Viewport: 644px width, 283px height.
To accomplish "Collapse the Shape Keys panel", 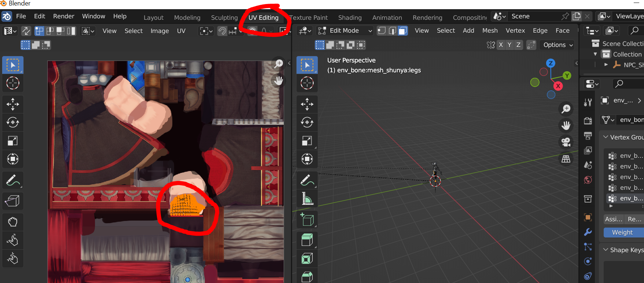I will [606, 250].
